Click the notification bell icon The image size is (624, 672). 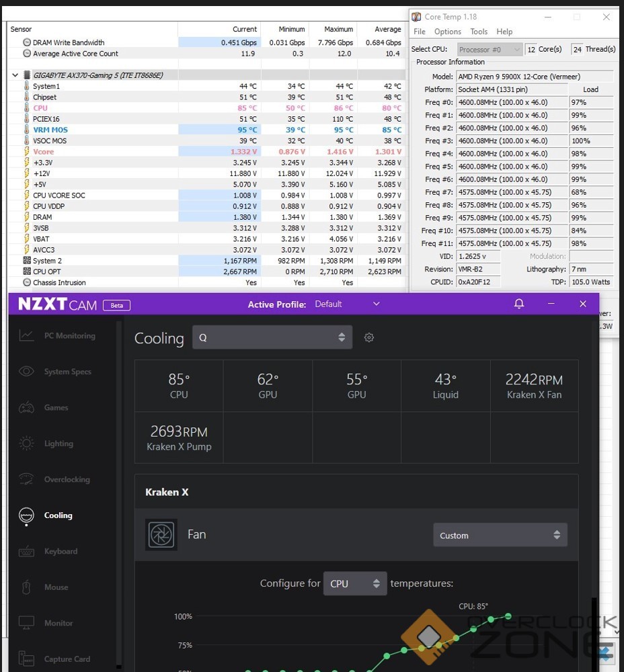click(518, 304)
